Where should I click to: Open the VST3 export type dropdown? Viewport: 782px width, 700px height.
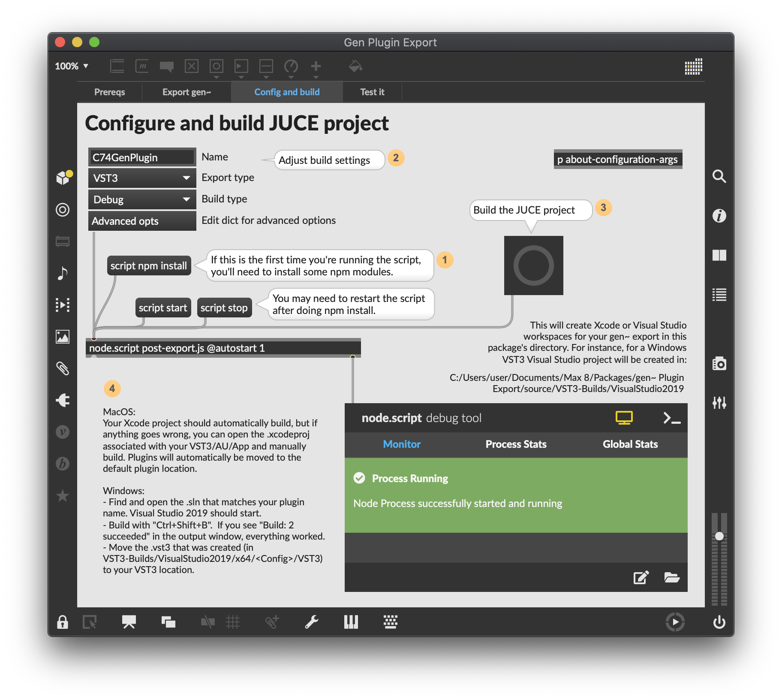[142, 178]
